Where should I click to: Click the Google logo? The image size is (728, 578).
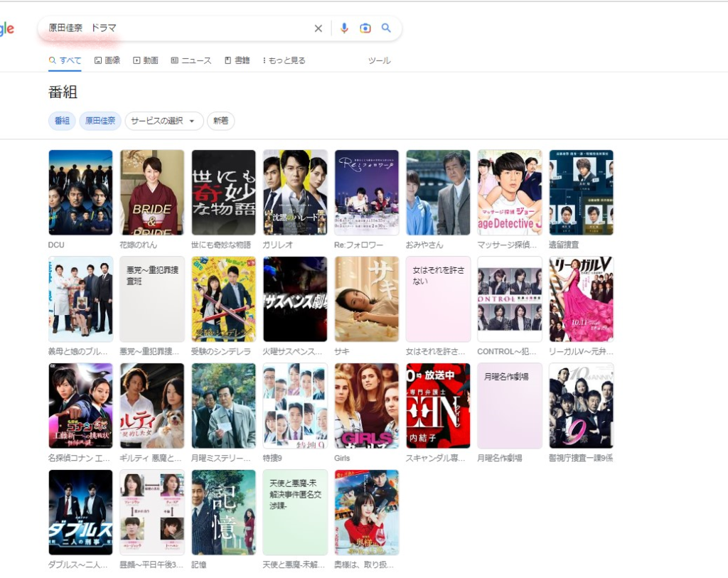7,28
